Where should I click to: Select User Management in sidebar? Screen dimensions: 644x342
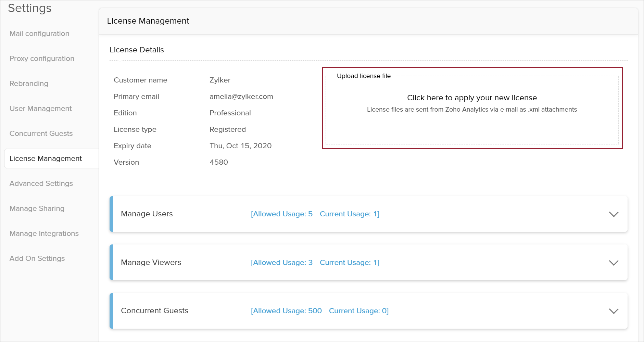pyautogui.click(x=40, y=109)
